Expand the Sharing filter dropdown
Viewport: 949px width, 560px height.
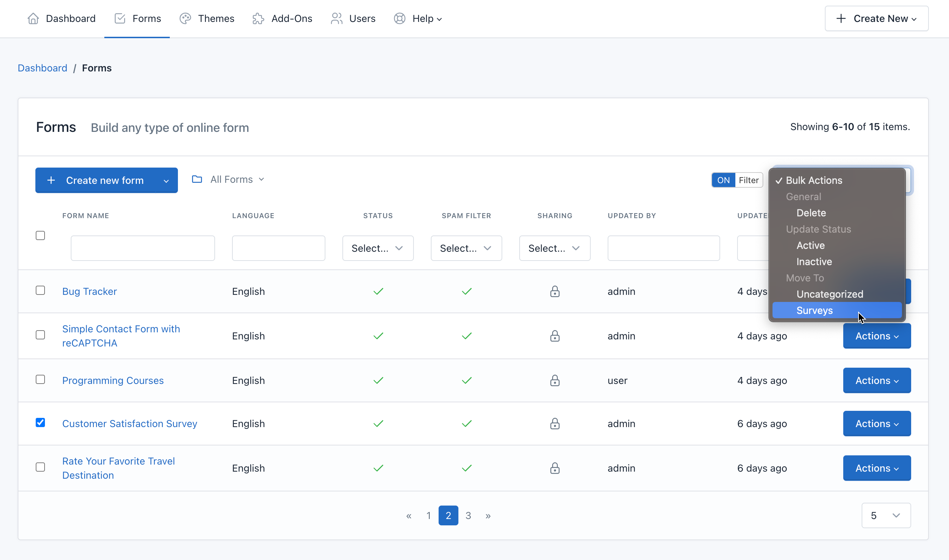[x=554, y=247]
